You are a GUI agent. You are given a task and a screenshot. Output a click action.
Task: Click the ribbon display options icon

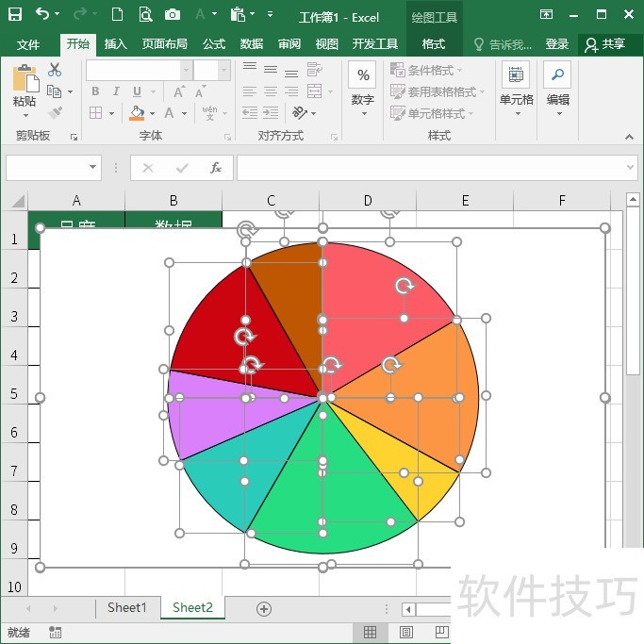coord(546,15)
